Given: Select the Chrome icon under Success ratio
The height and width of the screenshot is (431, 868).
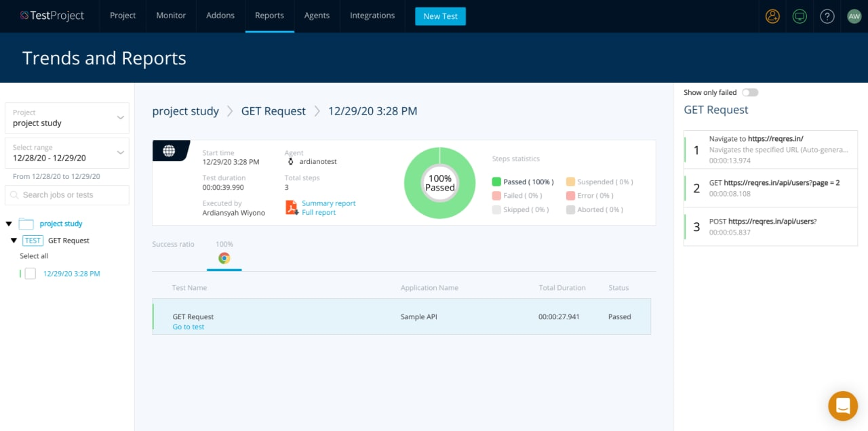Looking at the screenshot, I should (224, 258).
